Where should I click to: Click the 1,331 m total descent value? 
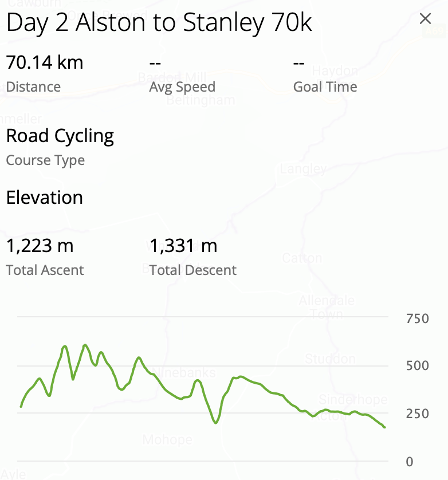tap(183, 246)
